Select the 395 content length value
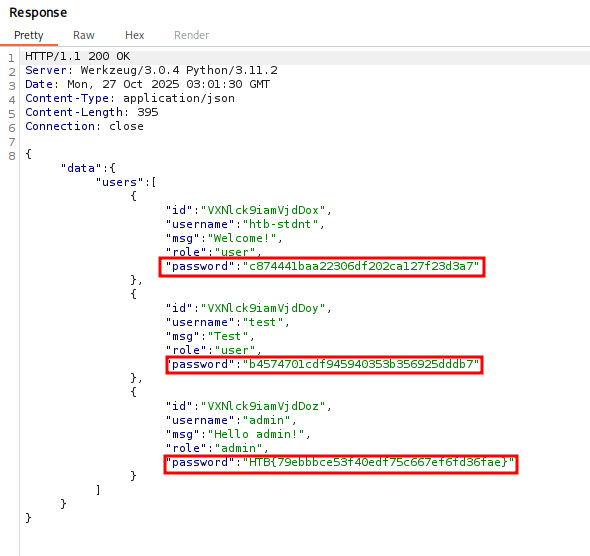 click(148, 112)
